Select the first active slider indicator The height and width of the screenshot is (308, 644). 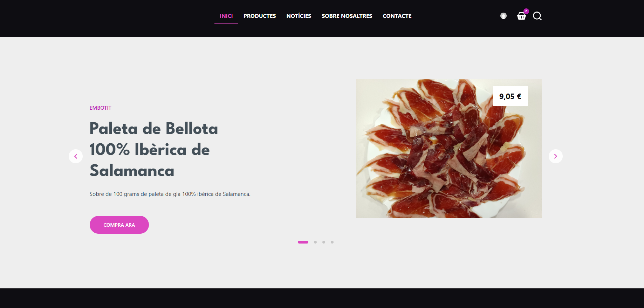(x=303, y=242)
